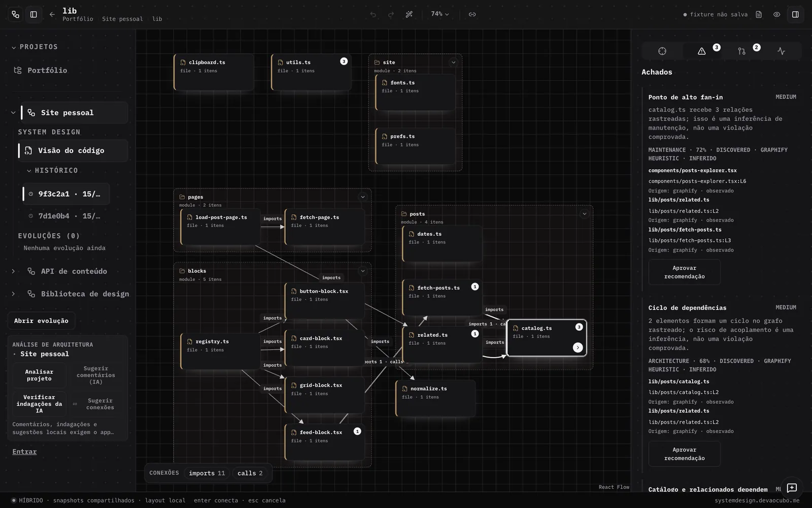Open the 74% zoom level dropdown
This screenshot has height=508, width=812.
click(439, 14)
